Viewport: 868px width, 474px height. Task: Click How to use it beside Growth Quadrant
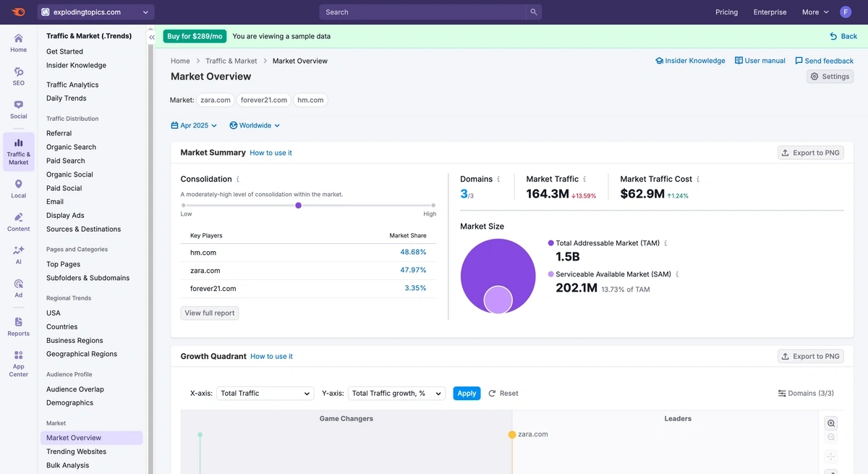click(x=271, y=356)
